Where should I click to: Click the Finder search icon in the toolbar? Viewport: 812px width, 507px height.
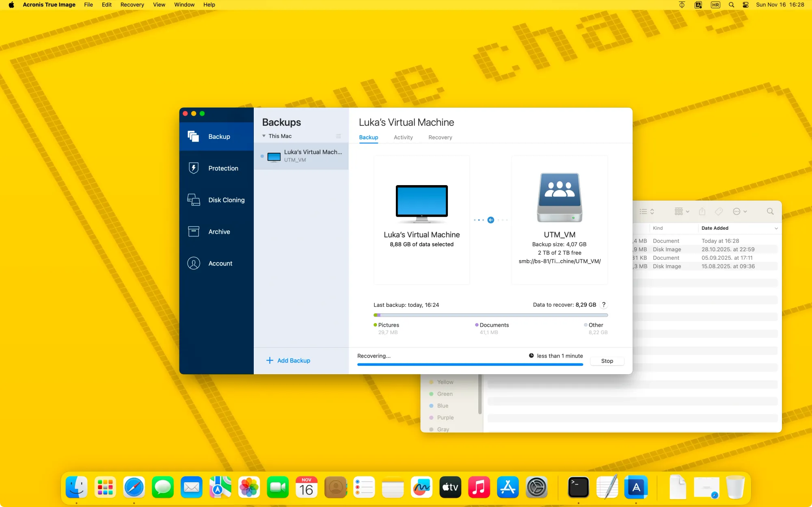pos(770,211)
